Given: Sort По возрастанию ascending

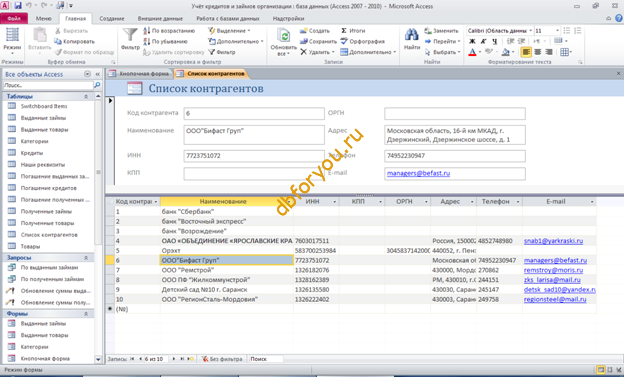Looking at the screenshot, I should [170, 31].
